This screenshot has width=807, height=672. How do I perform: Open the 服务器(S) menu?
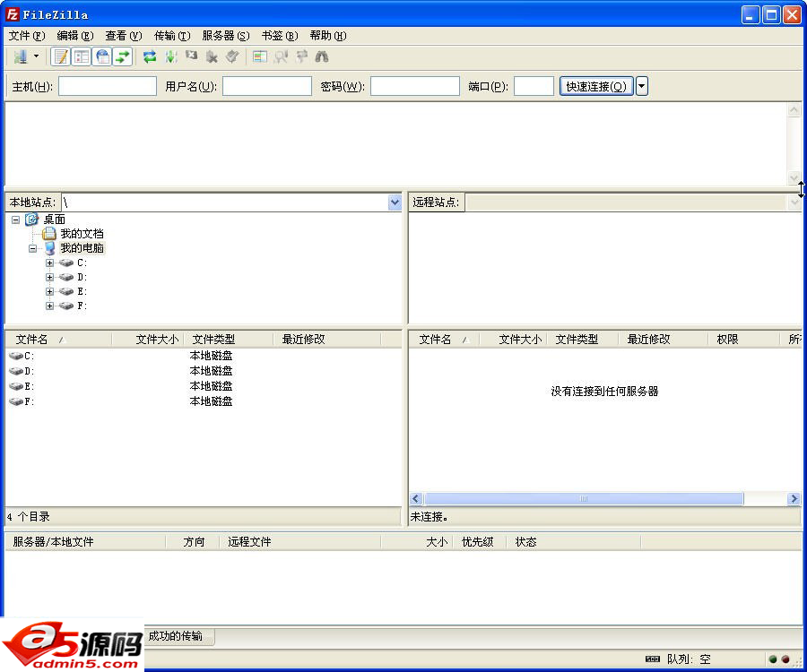(226, 36)
